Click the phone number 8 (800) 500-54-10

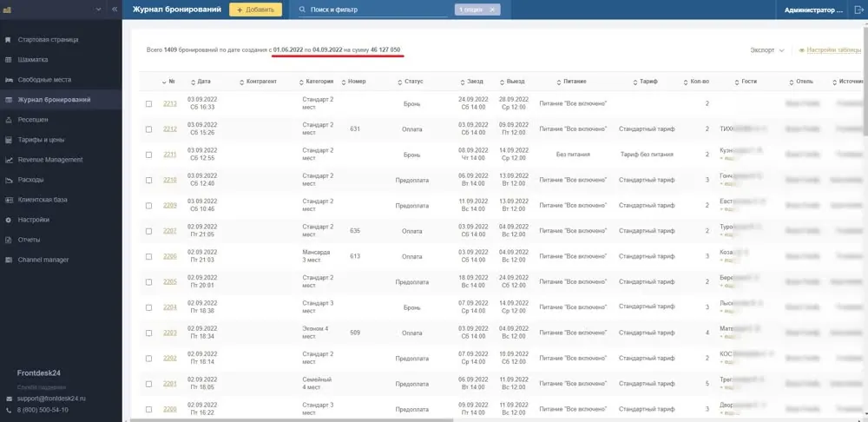pyautogui.click(x=43, y=411)
